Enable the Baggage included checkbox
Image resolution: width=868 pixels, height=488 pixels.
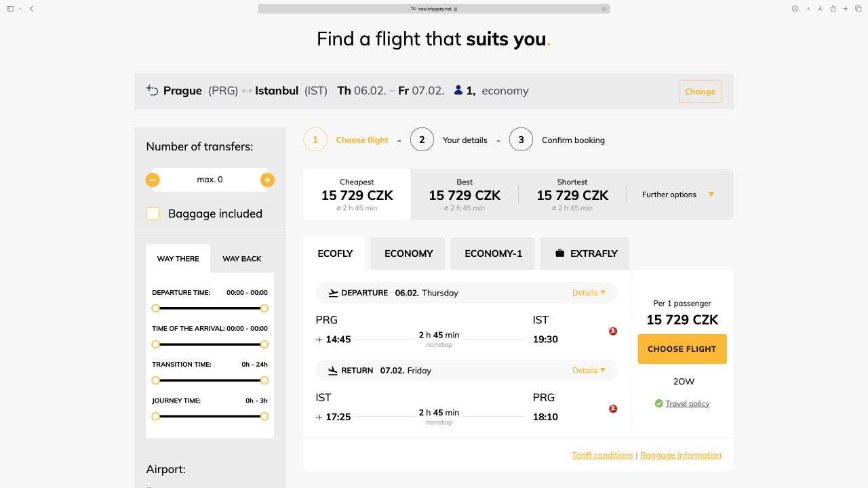click(153, 213)
